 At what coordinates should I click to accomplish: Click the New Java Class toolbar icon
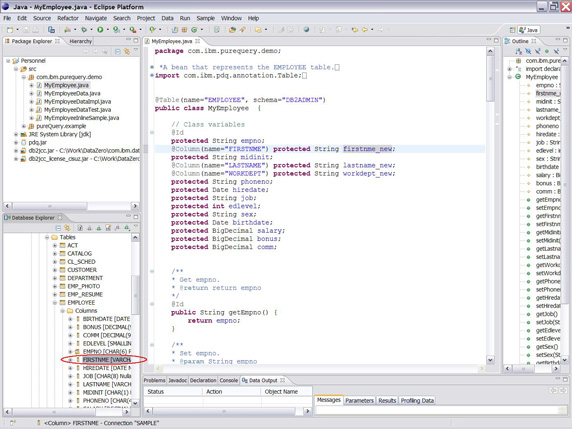194,30
